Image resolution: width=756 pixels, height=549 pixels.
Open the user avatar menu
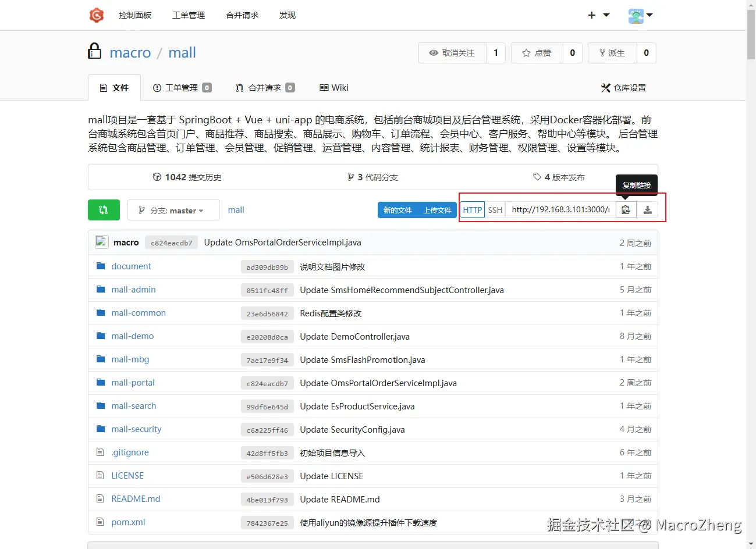coord(640,16)
